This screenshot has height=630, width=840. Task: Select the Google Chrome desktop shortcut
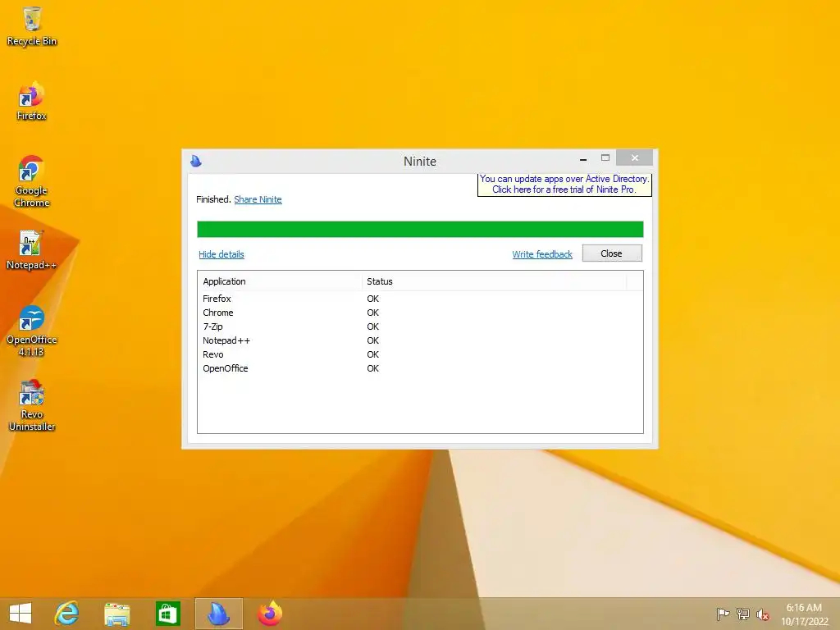coord(32,181)
